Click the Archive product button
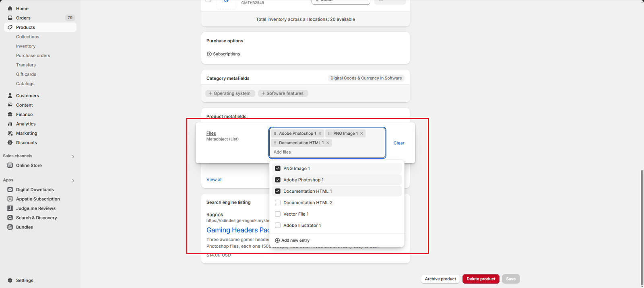This screenshot has height=288, width=644. pos(440,279)
